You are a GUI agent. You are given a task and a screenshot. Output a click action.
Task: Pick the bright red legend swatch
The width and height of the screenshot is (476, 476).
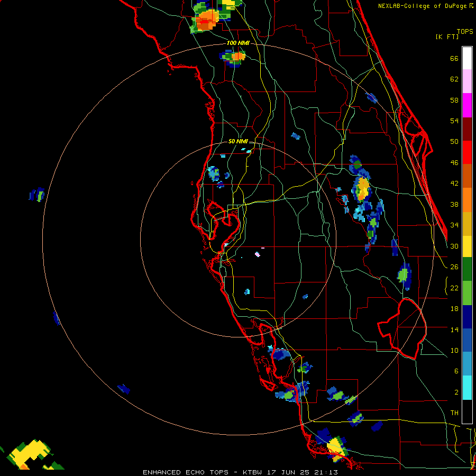[467, 152]
